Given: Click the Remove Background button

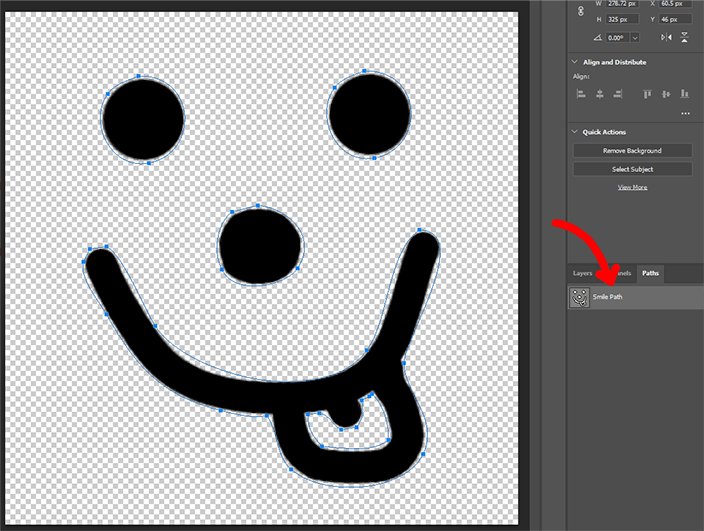Looking at the screenshot, I should pos(632,150).
